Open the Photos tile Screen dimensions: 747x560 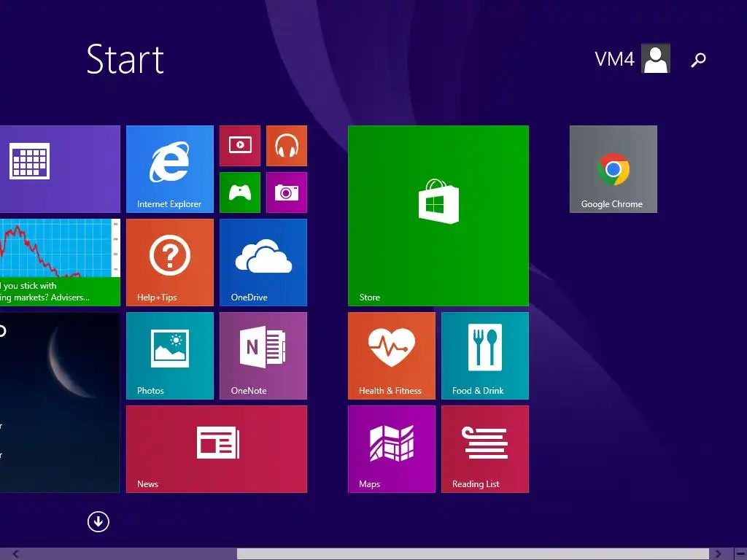coord(169,356)
